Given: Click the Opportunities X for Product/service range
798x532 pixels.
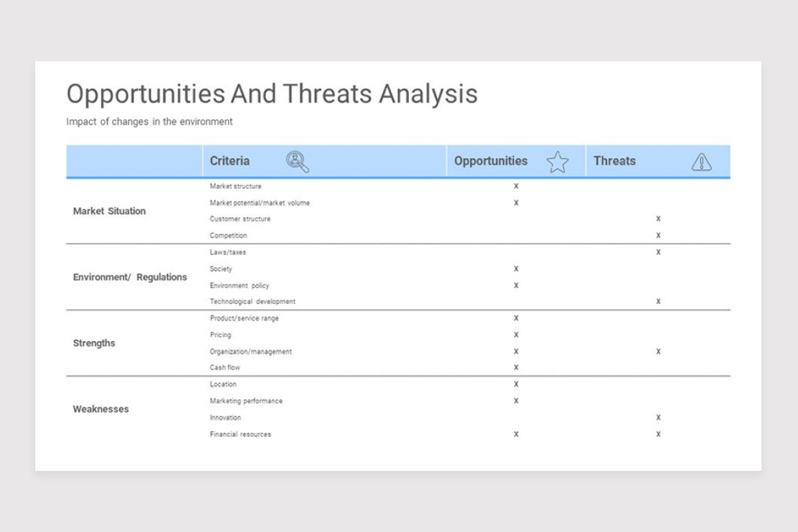Looking at the screenshot, I should point(516,319).
